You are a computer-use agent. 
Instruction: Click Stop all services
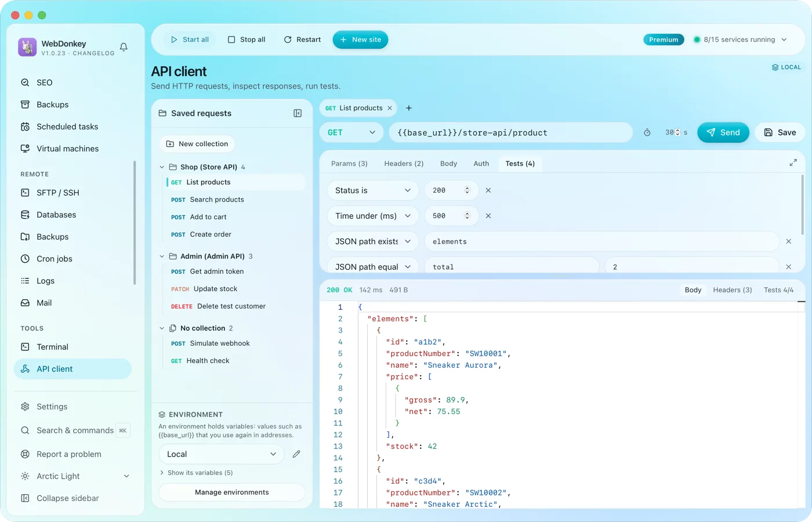click(x=246, y=39)
